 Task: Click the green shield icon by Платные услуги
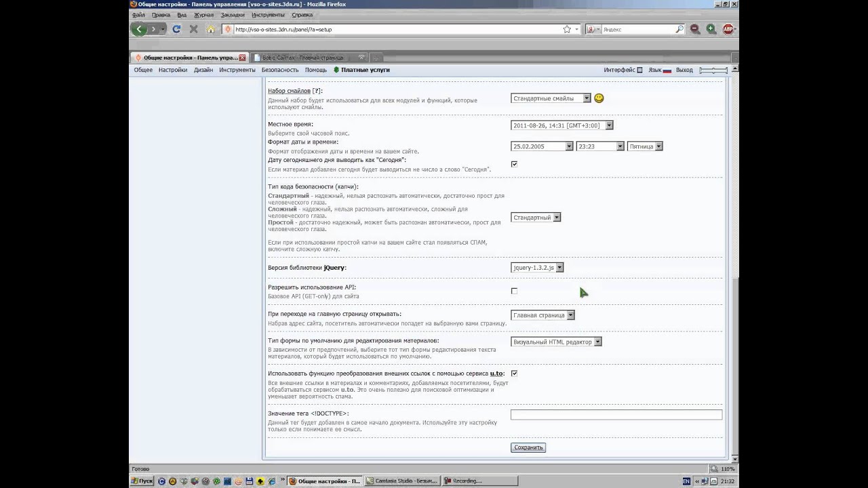336,70
